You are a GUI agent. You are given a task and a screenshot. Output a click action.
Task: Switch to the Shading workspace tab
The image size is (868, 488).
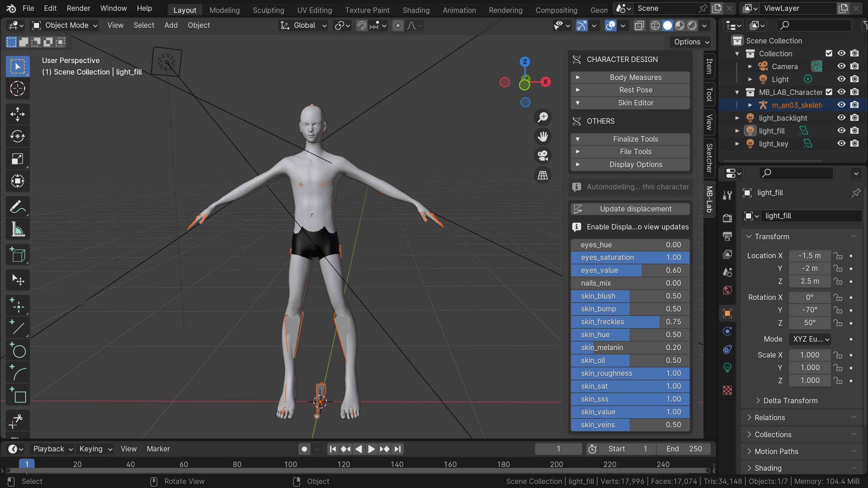pyautogui.click(x=416, y=10)
